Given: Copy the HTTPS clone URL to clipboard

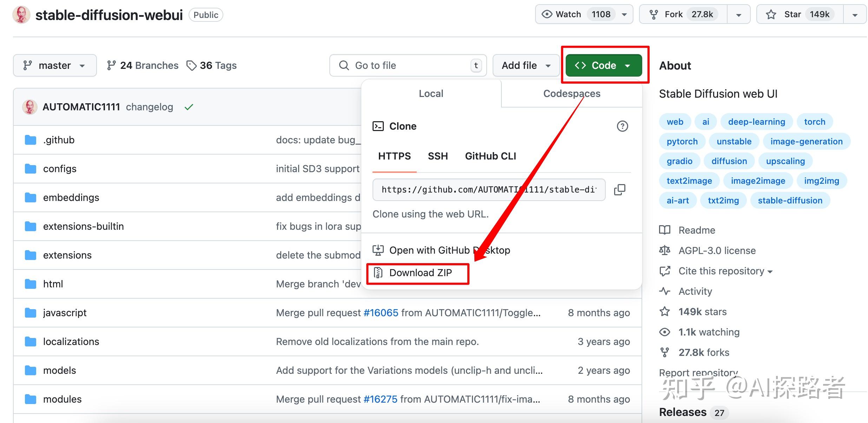Looking at the screenshot, I should coord(619,190).
